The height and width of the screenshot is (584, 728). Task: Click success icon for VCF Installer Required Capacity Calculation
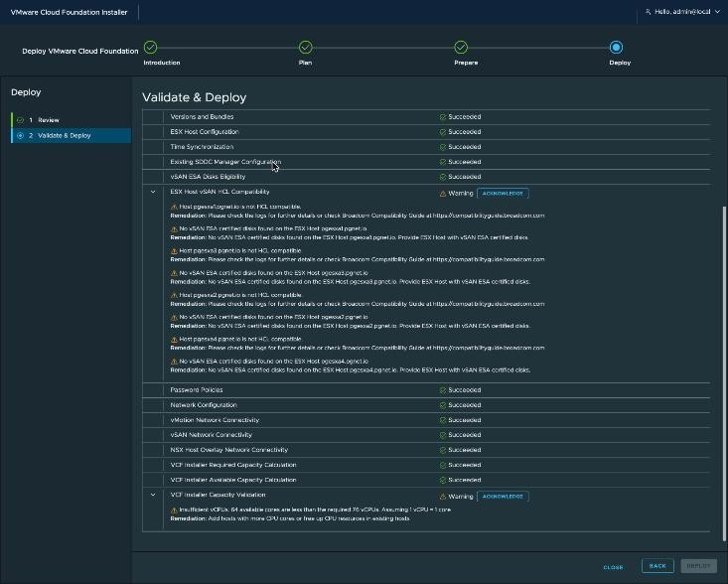click(x=443, y=465)
